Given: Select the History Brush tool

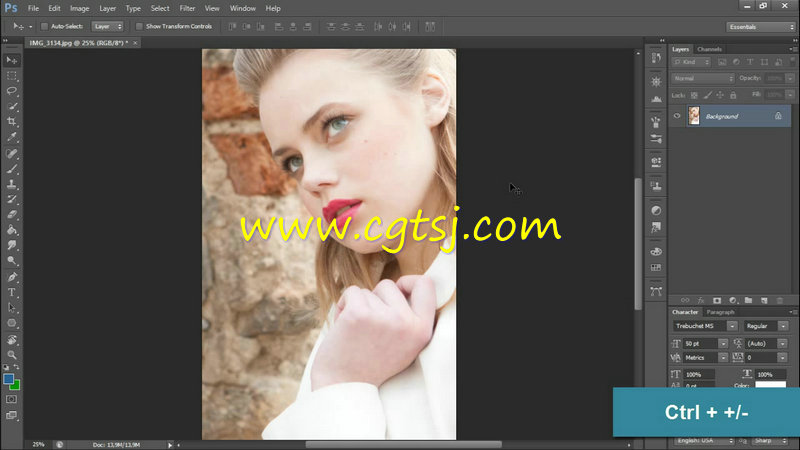Looking at the screenshot, I should 12,199.
